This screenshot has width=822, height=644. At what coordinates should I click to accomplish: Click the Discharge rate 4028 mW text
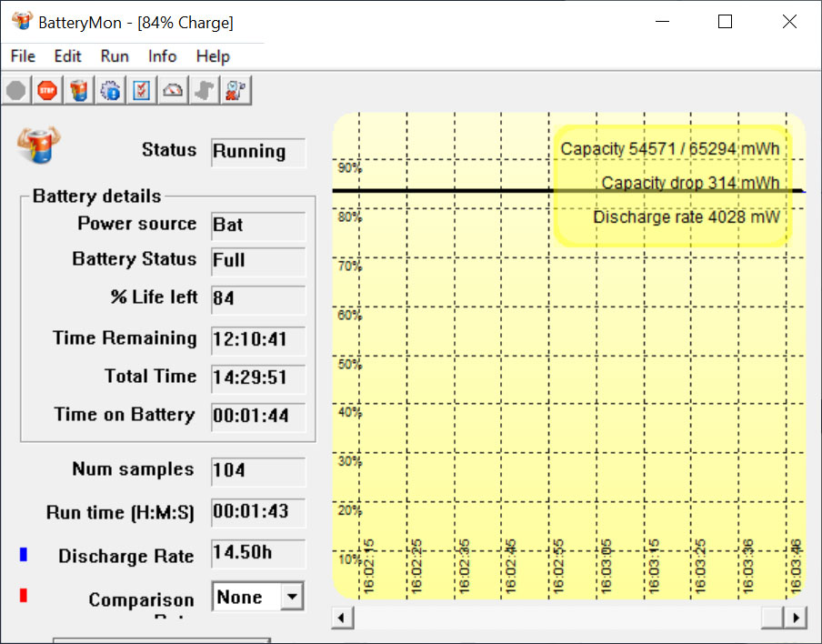pos(687,217)
